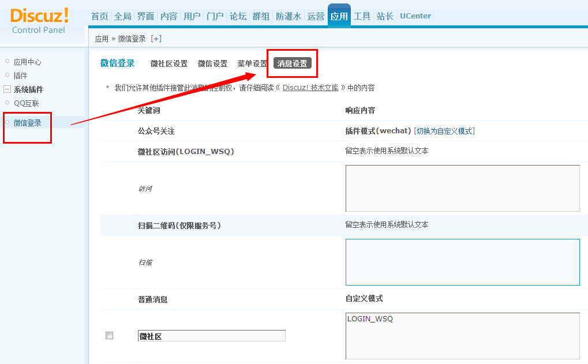
Task: Open the 内容 top menu
Action: [168, 16]
